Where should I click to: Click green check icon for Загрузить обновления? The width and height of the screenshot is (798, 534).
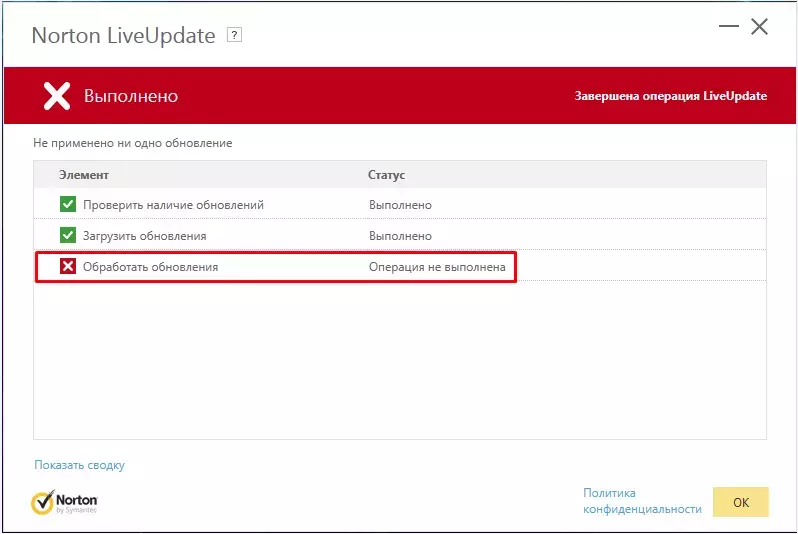[68, 235]
